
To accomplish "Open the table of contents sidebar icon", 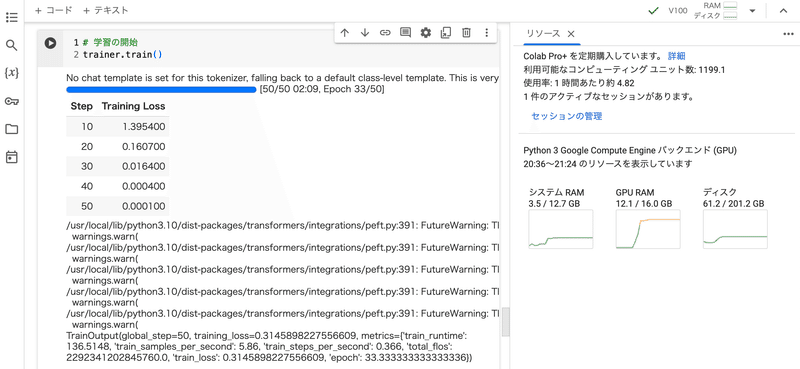I will tap(12, 17).
